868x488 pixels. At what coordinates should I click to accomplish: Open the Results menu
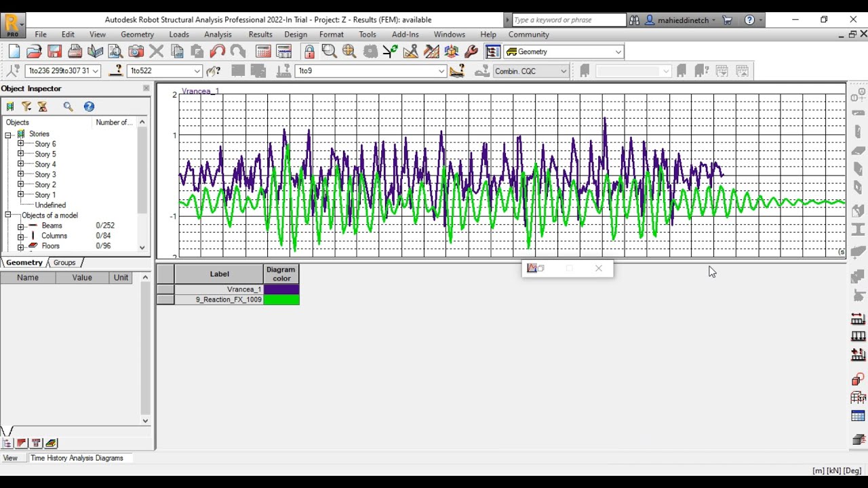pyautogui.click(x=260, y=35)
